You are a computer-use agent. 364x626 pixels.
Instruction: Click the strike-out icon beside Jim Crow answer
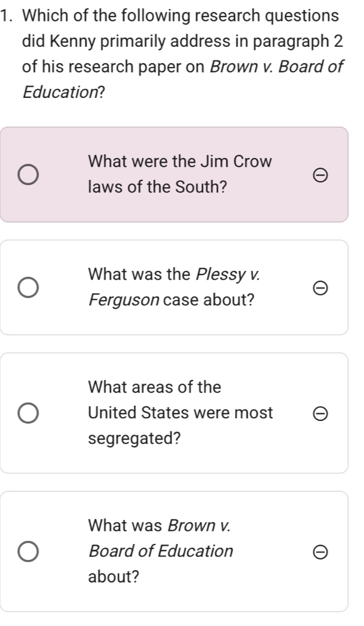click(319, 176)
